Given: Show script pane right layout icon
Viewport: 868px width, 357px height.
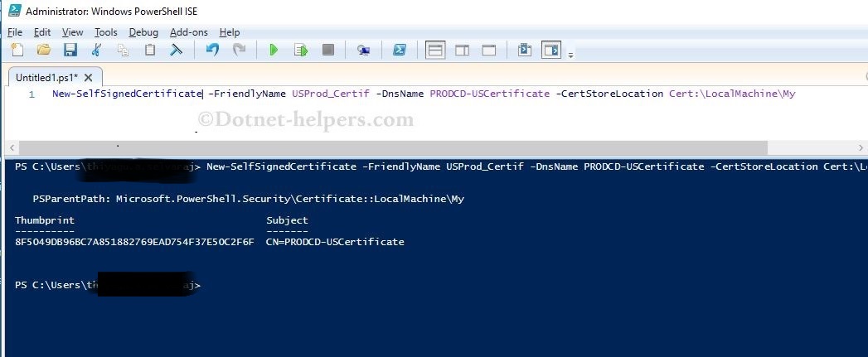Looking at the screenshot, I should [x=463, y=51].
